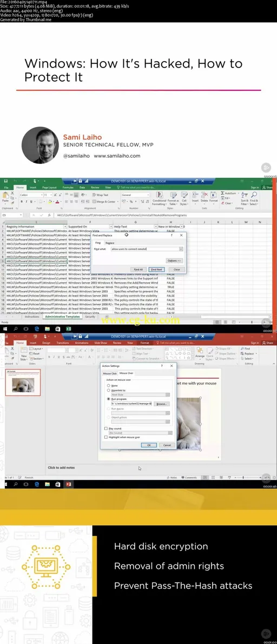
Task: Open Supported On column filter dropdown
Action: click(110, 227)
